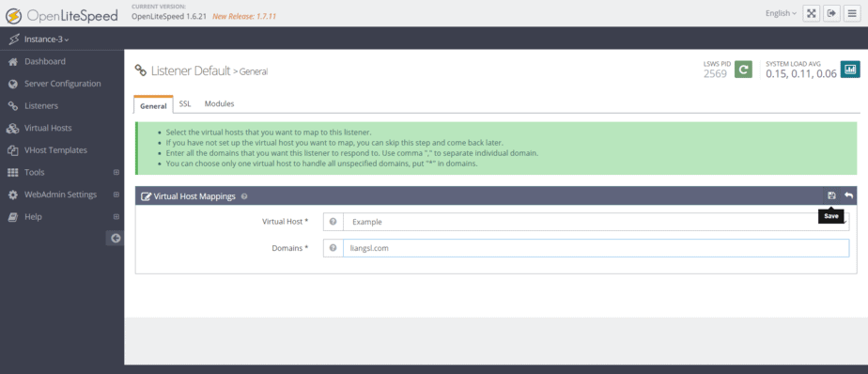Click the OpenLiteSpeed logo
The width and height of the screenshot is (868, 374).
pyautogui.click(x=61, y=16)
